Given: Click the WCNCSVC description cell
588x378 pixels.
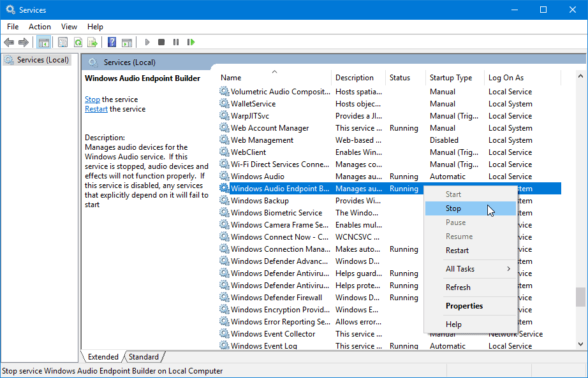Looking at the screenshot, I should pos(357,237).
